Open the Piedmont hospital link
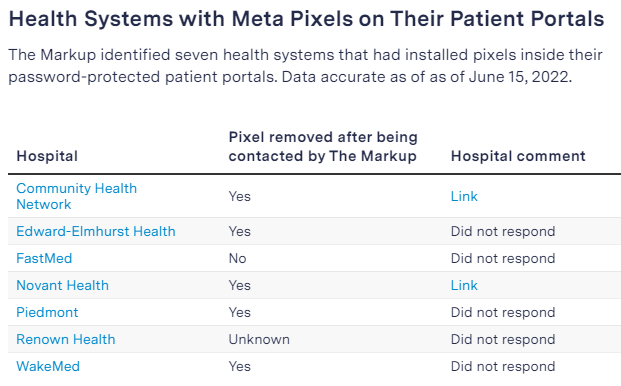621x386 pixels. (47, 312)
